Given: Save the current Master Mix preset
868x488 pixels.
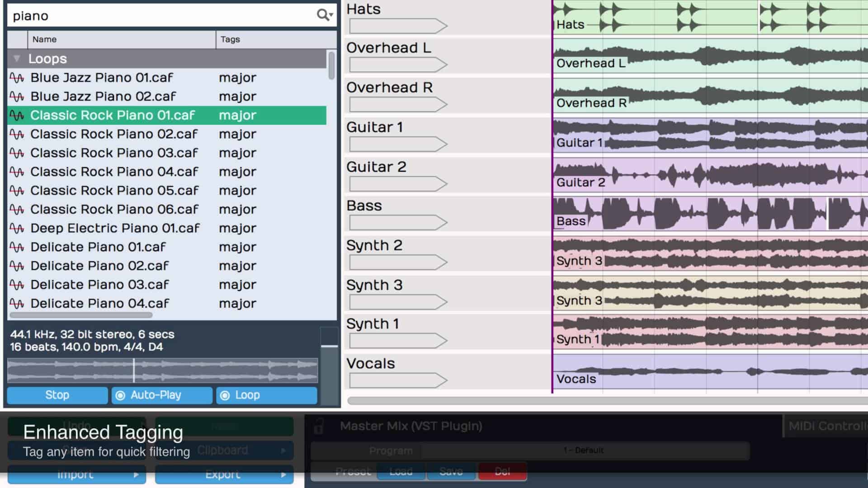Looking at the screenshot, I should [450, 471].
